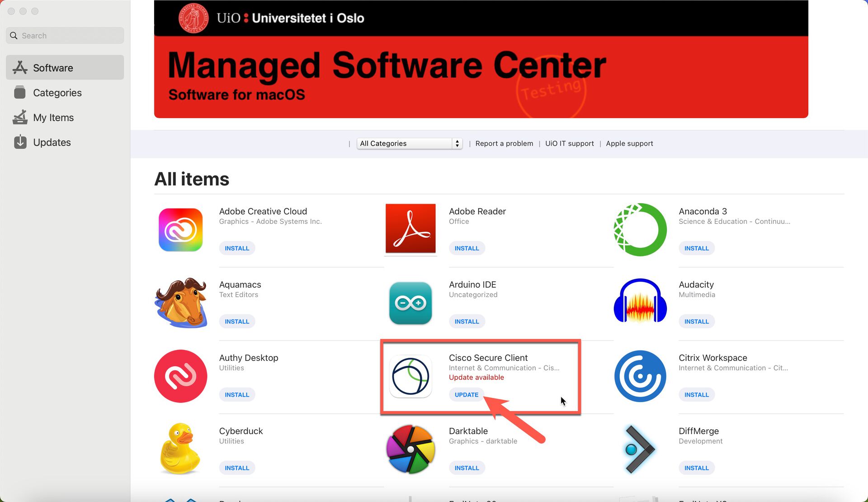Open the Updates section in sidebar
The image size is (868, 502).
click(x=65, y=142)
